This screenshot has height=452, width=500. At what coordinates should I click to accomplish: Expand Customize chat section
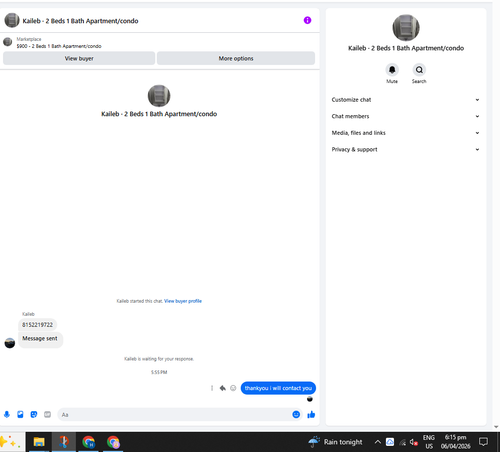click(406, 100)
